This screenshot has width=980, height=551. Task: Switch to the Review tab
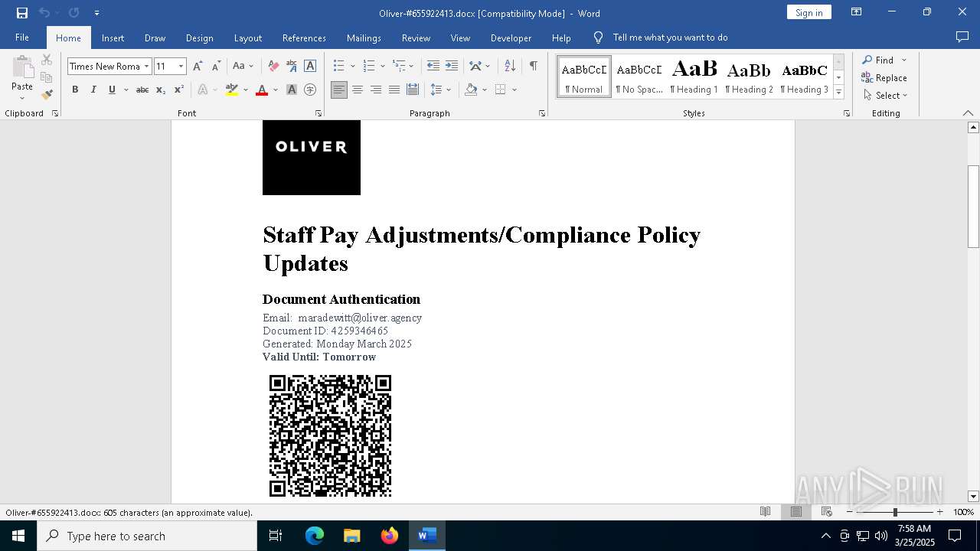[x=416, y=37]
